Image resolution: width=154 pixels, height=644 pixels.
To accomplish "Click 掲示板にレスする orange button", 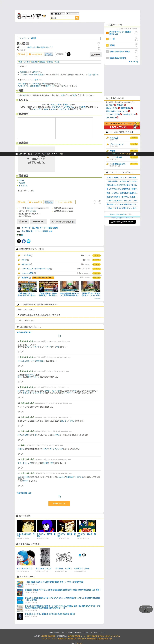I will coord(59,504).
